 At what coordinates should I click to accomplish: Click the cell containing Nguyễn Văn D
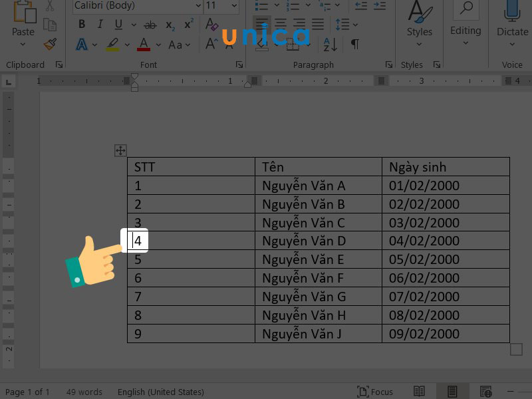[319, 241]
